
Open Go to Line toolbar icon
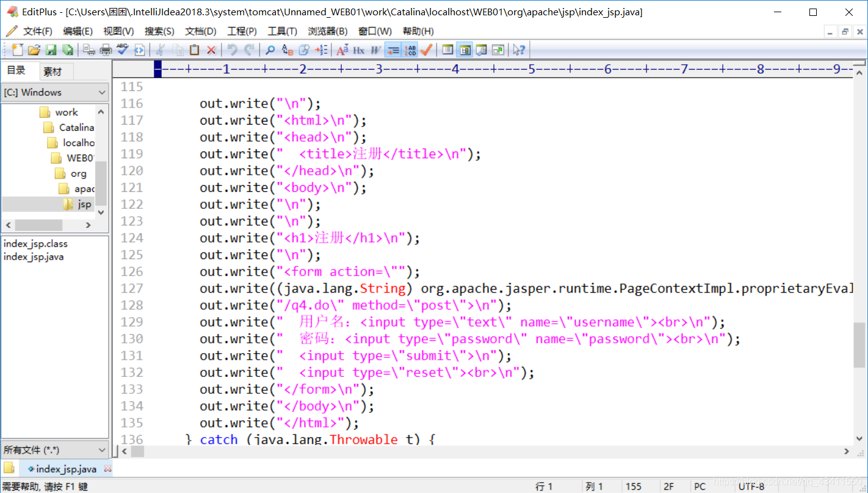point(321,50)
